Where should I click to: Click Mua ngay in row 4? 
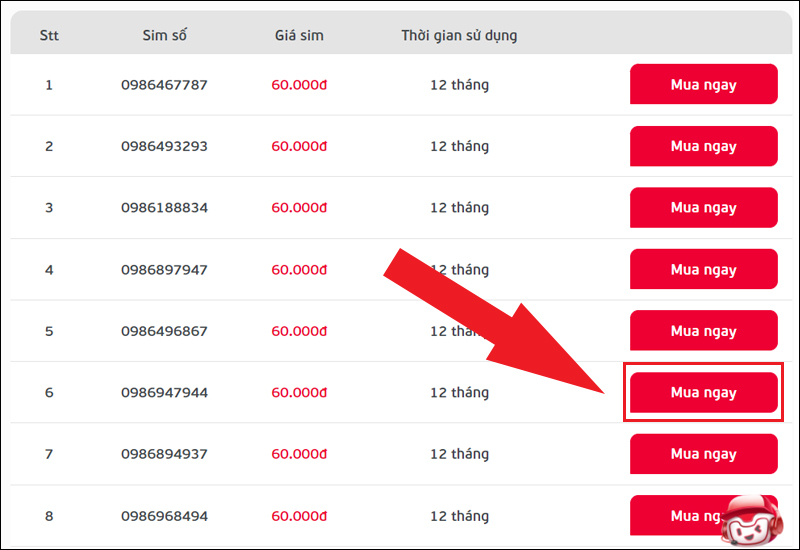click(703, 270)
